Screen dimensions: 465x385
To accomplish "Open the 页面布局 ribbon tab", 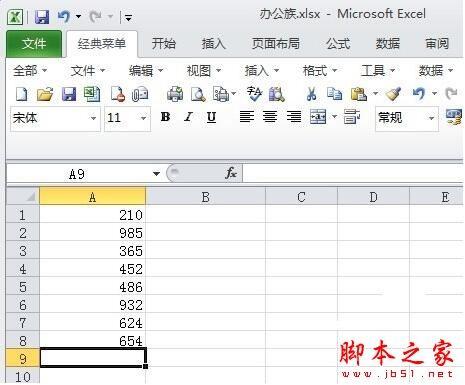I will coord(275,44).
